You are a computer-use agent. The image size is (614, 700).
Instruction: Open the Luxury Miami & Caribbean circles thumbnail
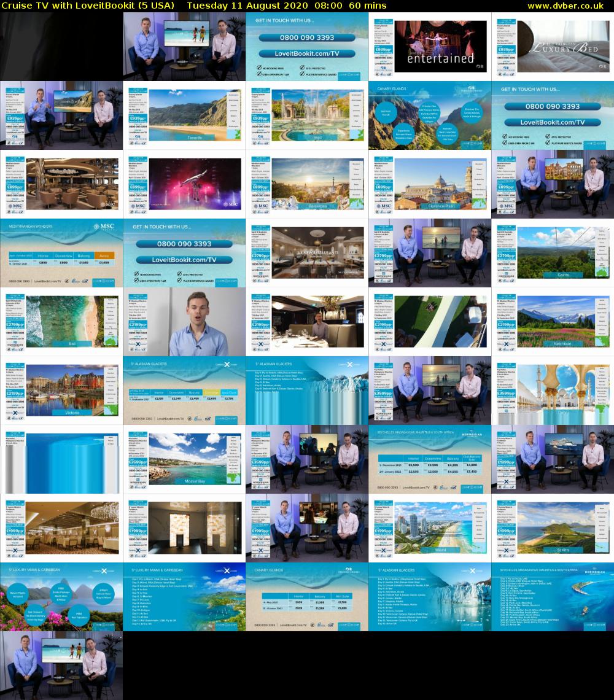tap(61, 596)
